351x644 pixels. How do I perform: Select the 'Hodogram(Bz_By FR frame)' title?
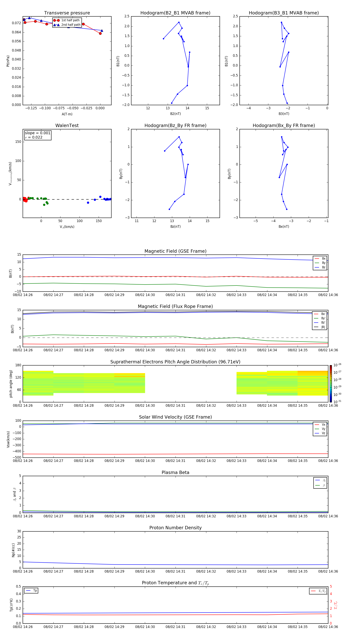point(175,125)
